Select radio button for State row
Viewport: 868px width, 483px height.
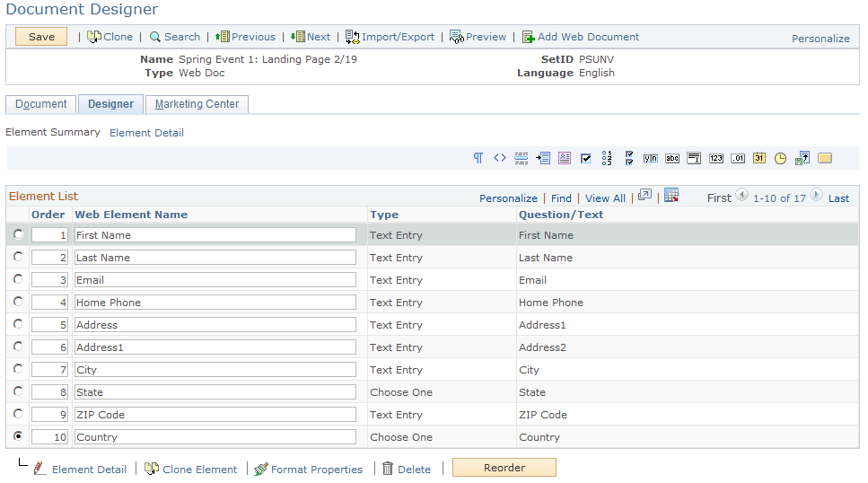click(x=18, y=391)
